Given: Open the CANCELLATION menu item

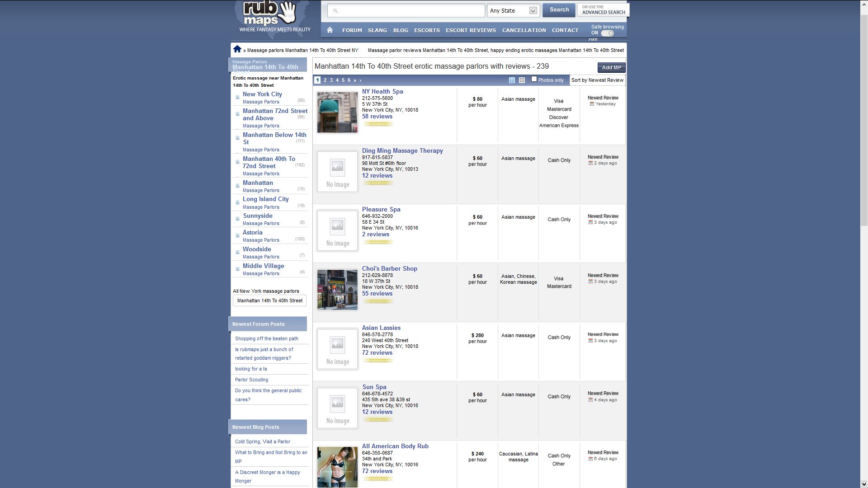Looking at the screenshot, I should coord(524,30).
